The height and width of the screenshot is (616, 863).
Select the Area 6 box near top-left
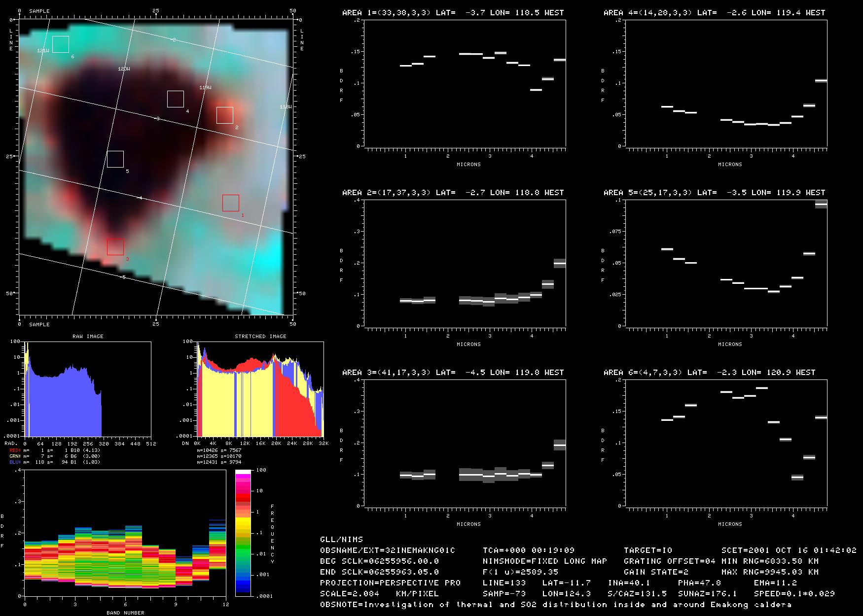click(x=60, y=44)
